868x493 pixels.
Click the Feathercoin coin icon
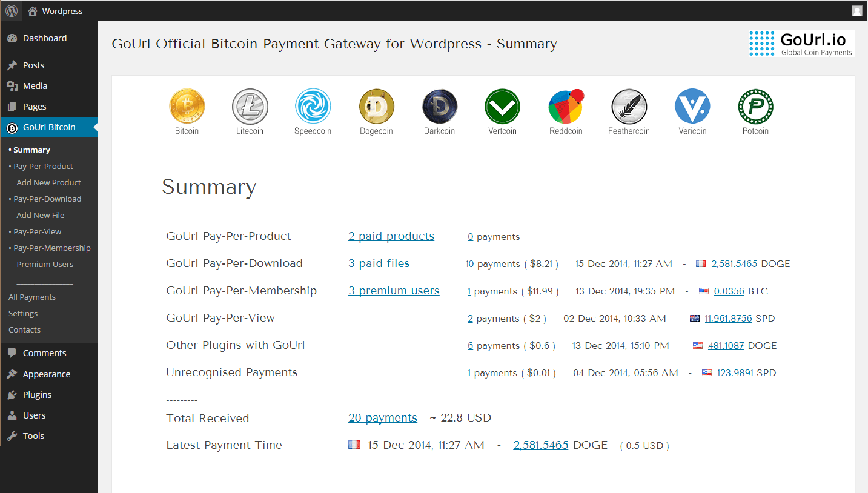(629, 107)
